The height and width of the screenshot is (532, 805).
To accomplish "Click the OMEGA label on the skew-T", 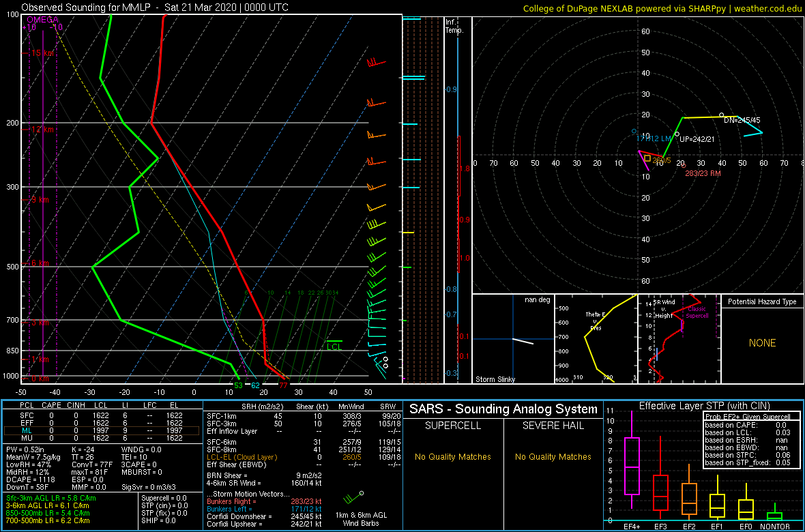I will (x=42, y=19).
